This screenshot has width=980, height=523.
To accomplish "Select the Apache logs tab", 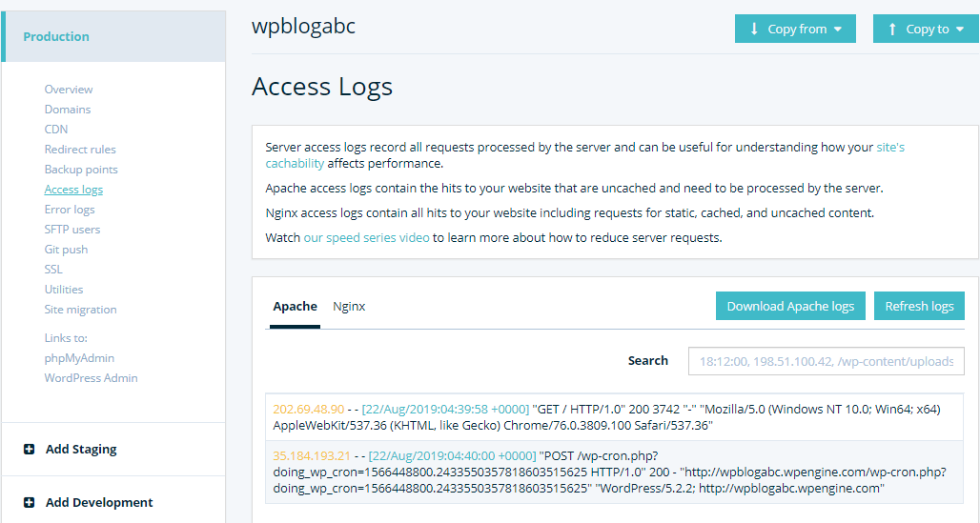I will (295, 307).
